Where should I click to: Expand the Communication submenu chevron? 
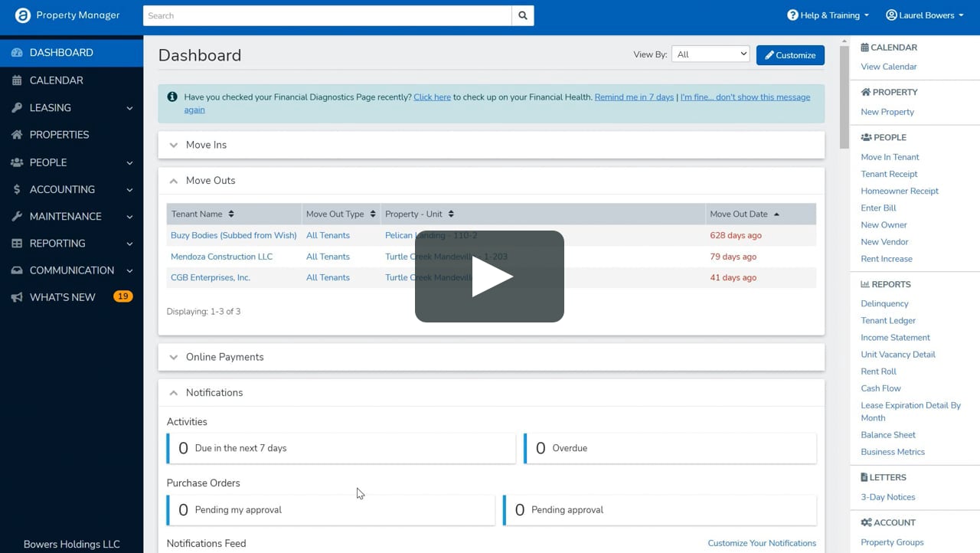(129, 270)
